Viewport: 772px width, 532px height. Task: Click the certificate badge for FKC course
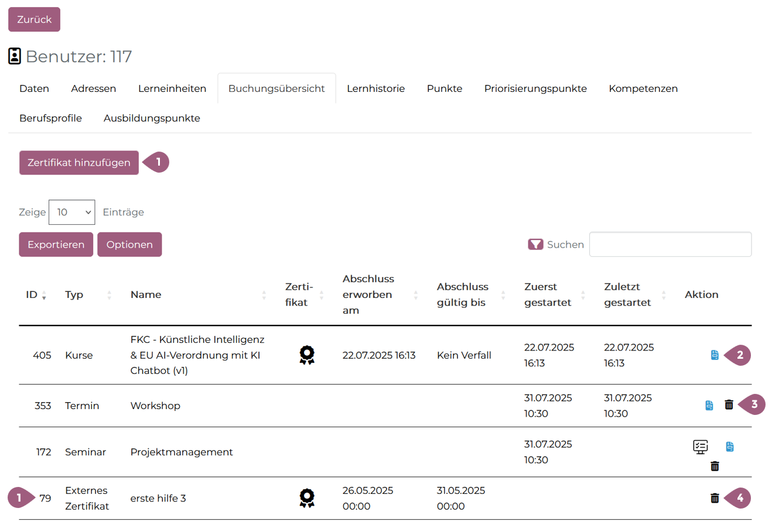(x=307, y=355)
